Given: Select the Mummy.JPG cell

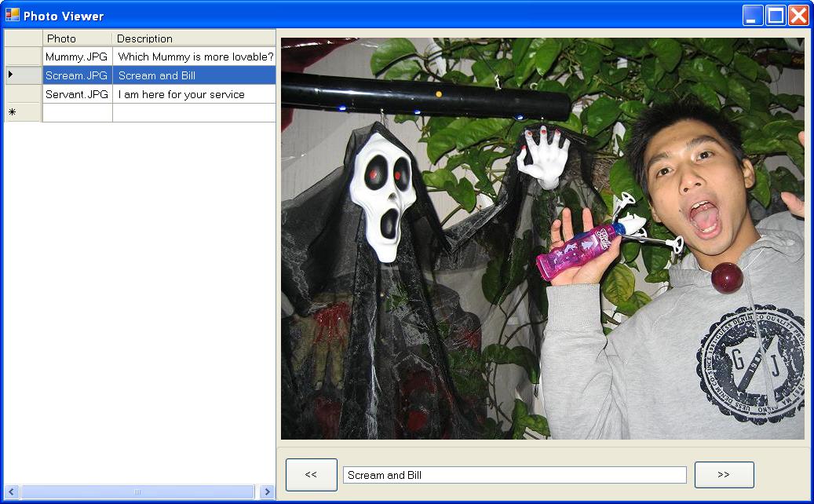Looking at the screenshot, I should 77,57.
